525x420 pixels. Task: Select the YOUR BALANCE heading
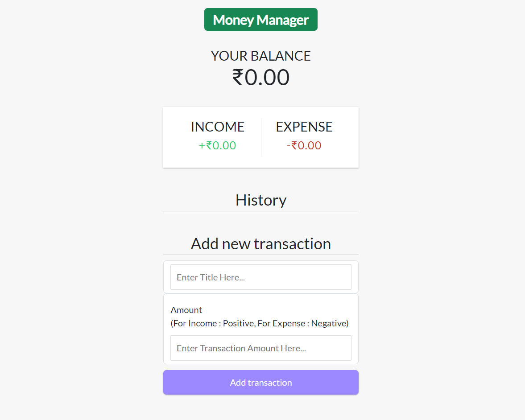point(260,56)
